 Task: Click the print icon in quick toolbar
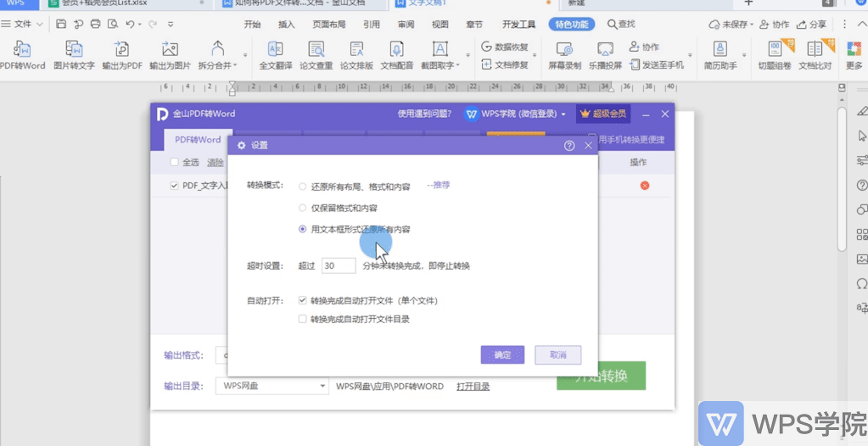click(x=95, y=25)
